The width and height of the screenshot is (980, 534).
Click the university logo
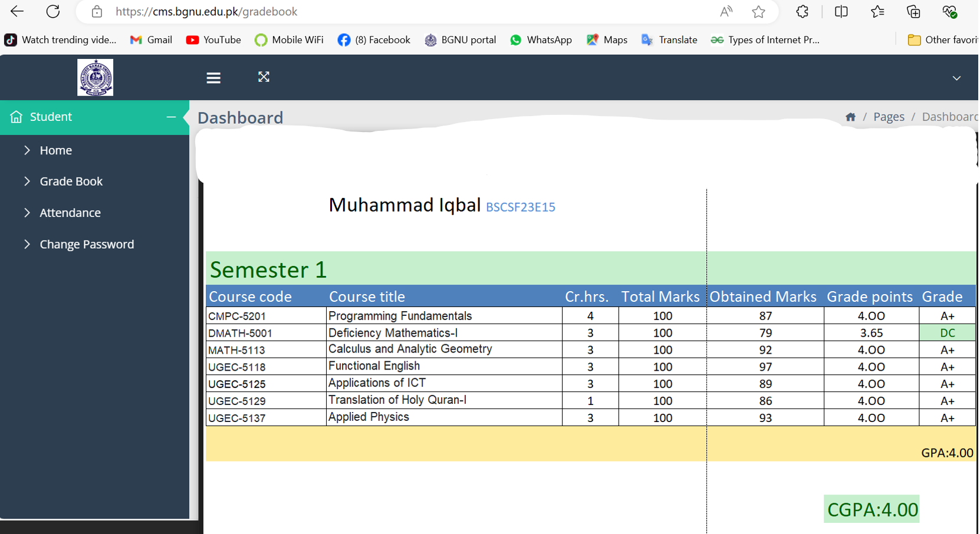[95, 77]
